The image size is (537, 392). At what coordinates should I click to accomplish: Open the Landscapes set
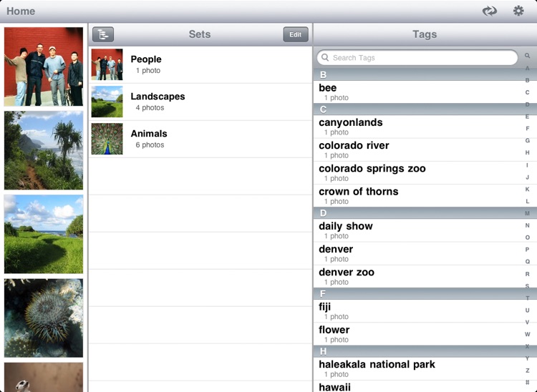pos(200,102)
